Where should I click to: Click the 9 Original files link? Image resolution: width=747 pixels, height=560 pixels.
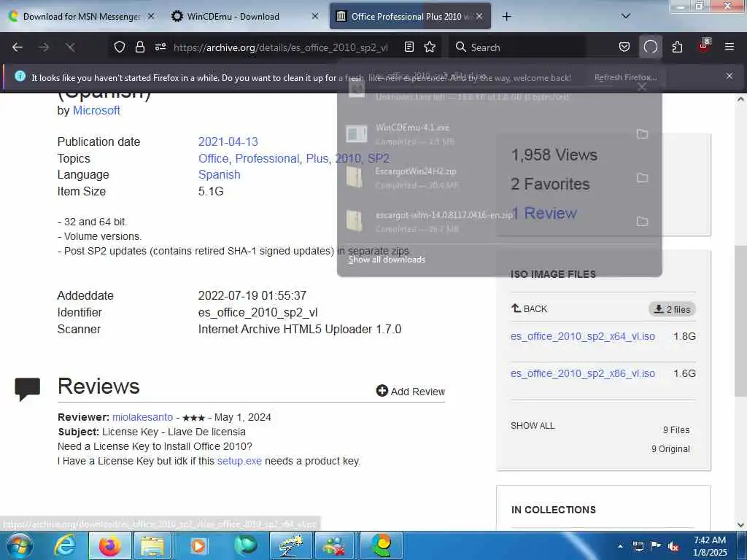670,449
